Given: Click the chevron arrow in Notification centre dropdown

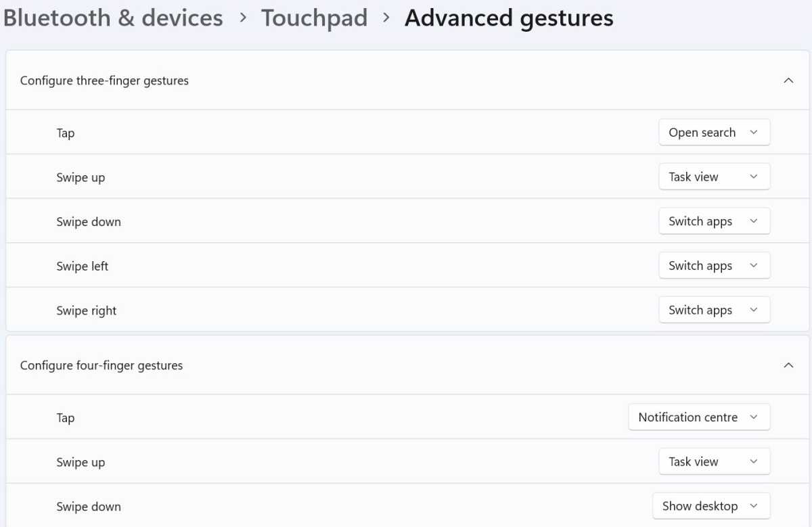Looking at the screenshot, I should [754, 417].
